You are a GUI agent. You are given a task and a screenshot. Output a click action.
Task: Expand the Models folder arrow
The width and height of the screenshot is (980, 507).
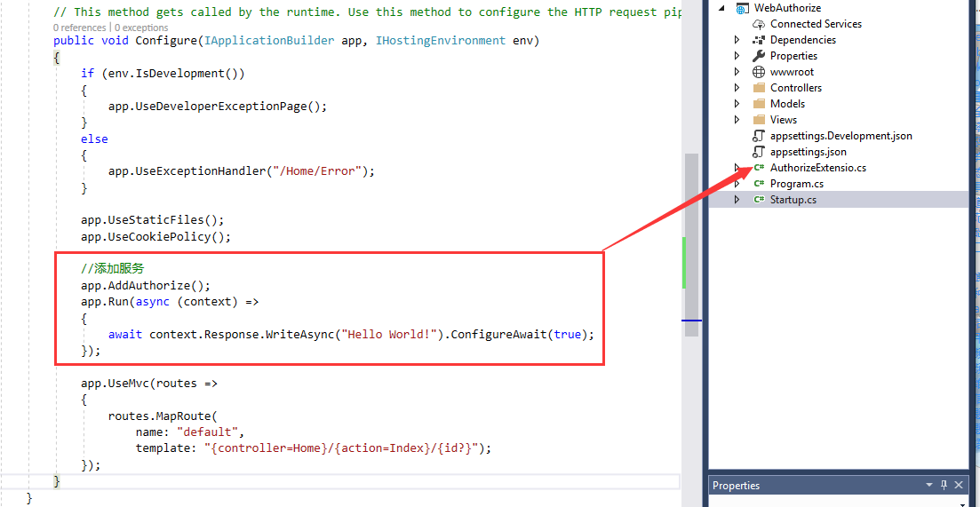click(x=737, y=104)
